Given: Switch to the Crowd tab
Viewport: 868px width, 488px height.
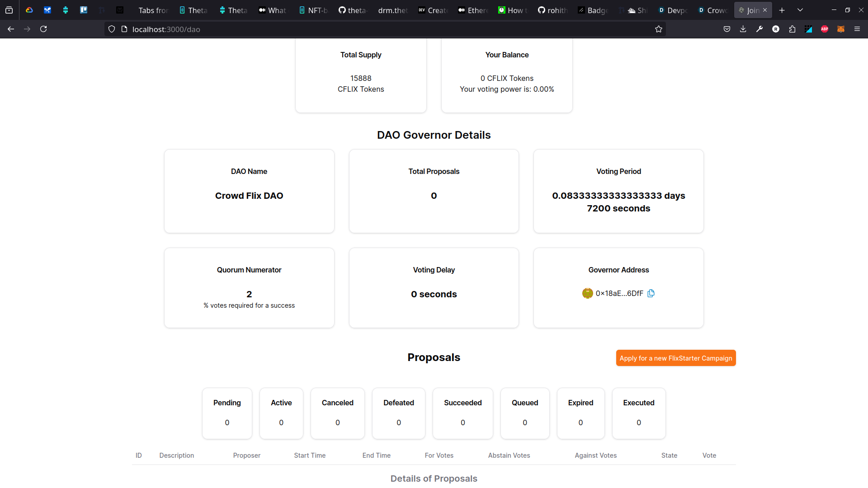Looking at the screenshot, I should (x=713, y=10).
